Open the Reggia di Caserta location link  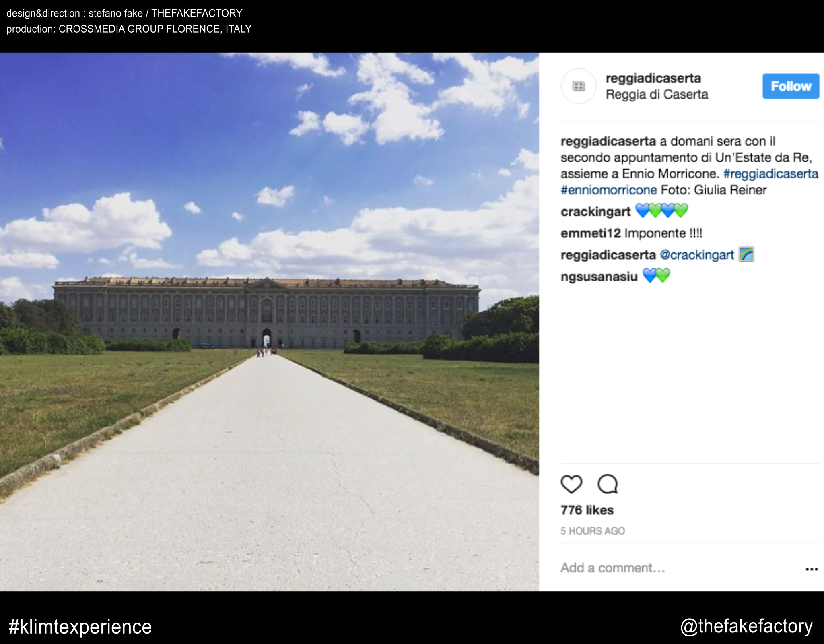(657, 95)
